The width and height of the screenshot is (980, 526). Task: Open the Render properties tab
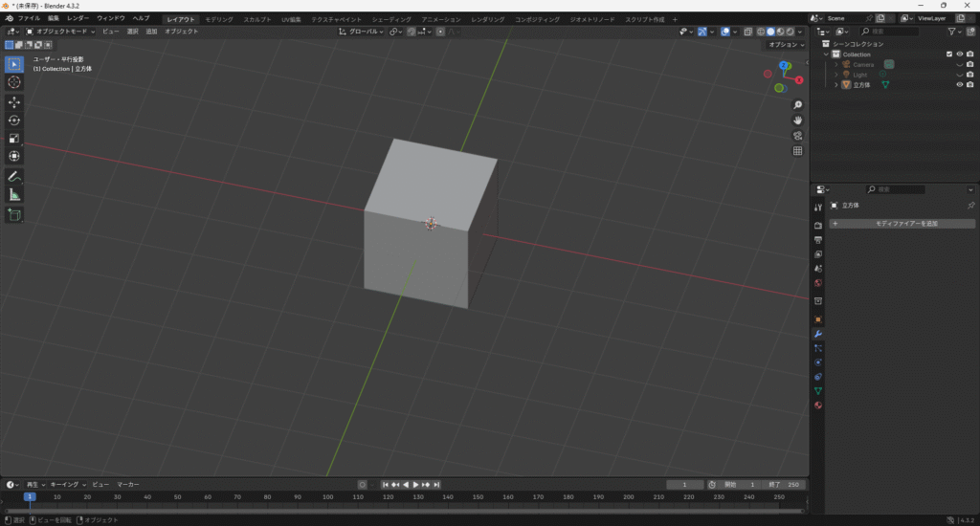point(817,225)
